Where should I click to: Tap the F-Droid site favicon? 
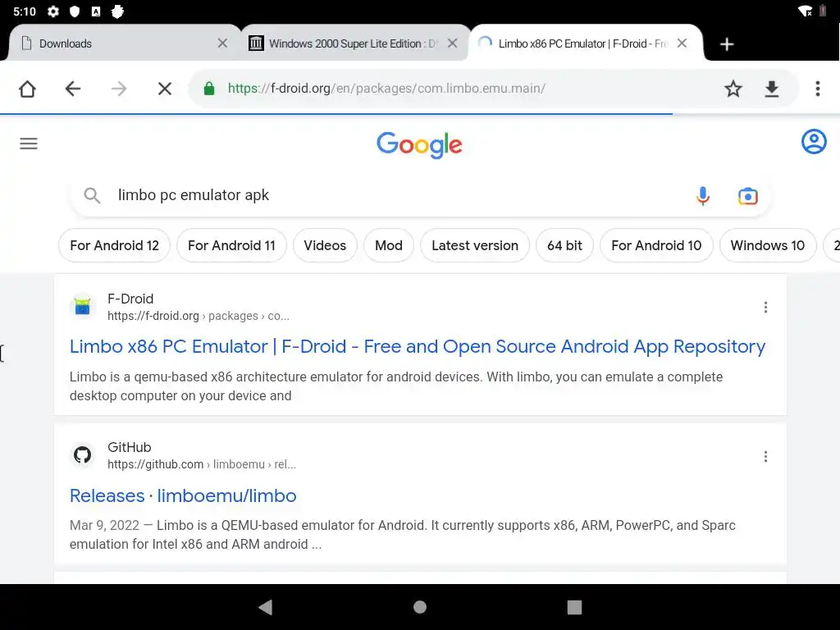(x=83, y=307)
